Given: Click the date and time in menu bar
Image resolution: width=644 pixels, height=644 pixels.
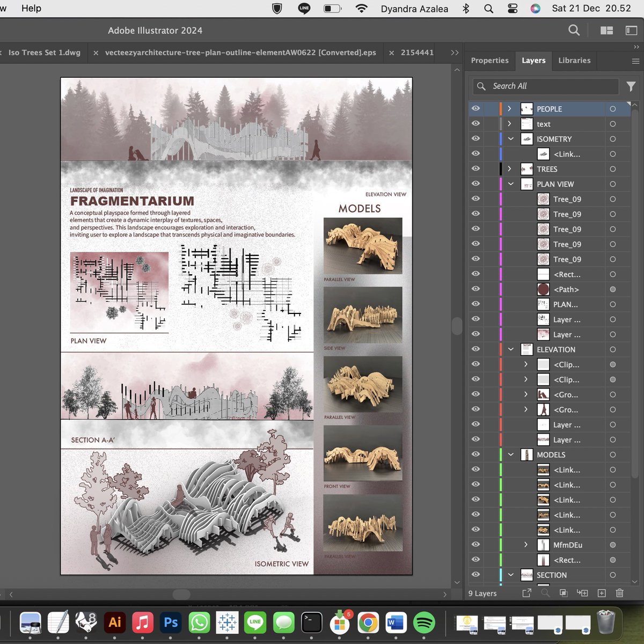Looking at the screenshot, I should point(591,9).
